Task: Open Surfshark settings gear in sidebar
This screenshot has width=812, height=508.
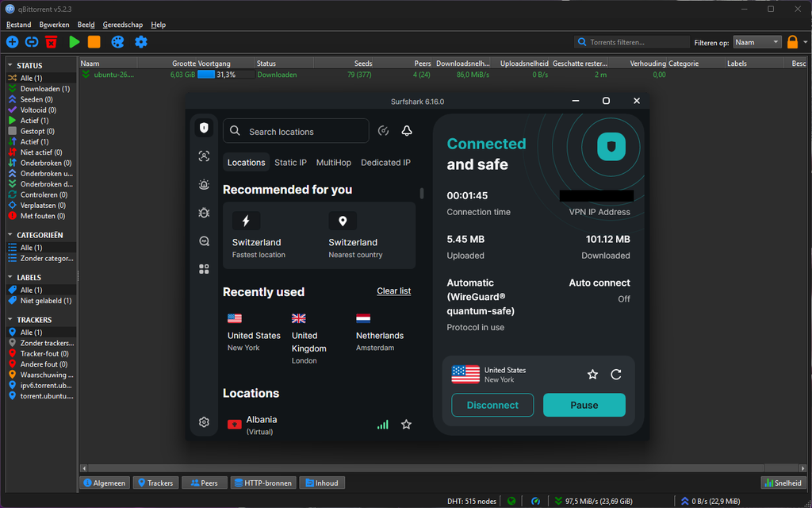Action: point(204,422)
